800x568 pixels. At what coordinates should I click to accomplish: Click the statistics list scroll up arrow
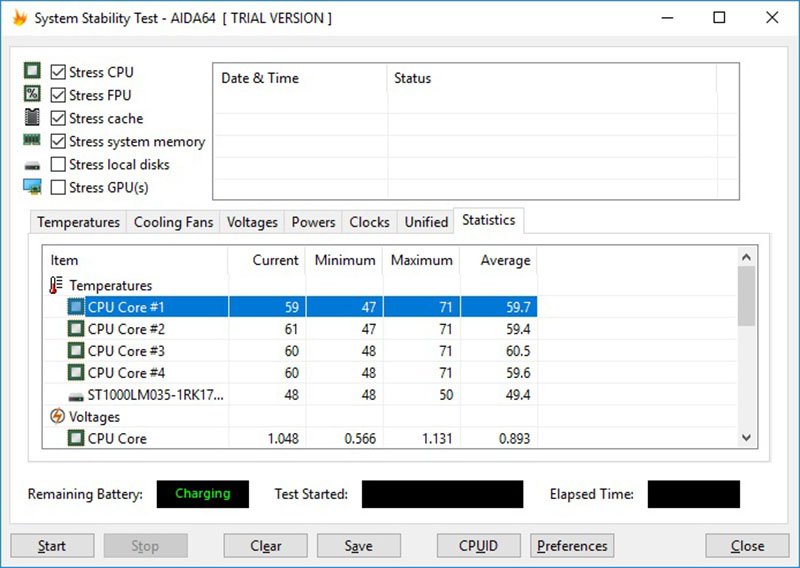(x=746, y=257)
